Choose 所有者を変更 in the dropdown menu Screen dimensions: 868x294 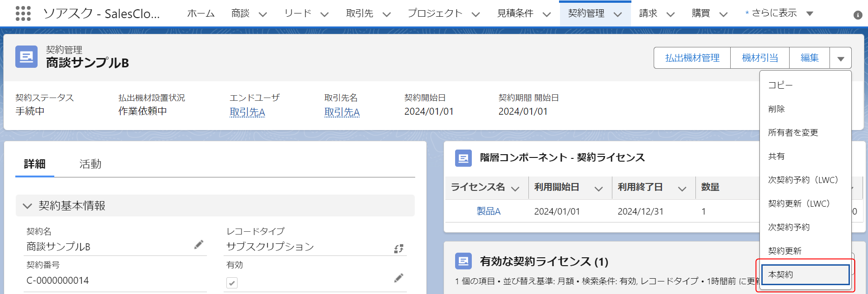tap(793, 133)
